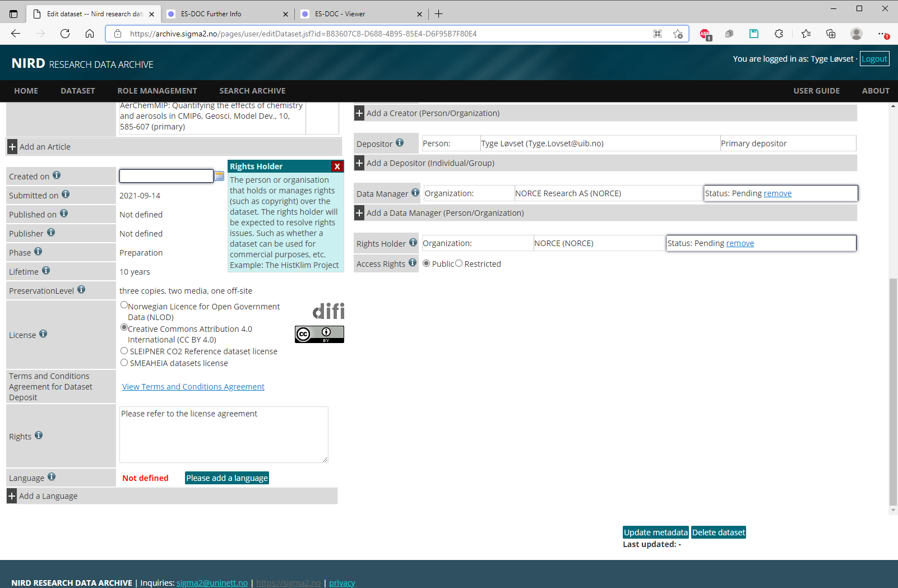This screenshot has height=588, width=898.
Task: Expand Add an Article section
Action: (x=12, y=147)
